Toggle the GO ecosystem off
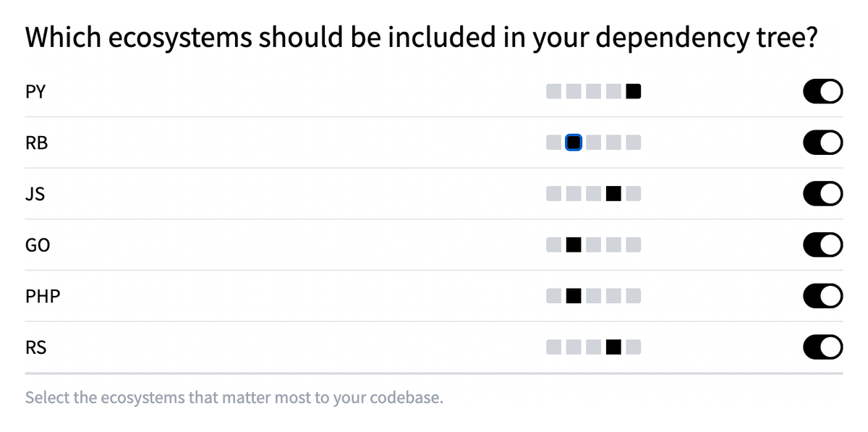This screenshot has height=432, width=868. click(822, 245)
